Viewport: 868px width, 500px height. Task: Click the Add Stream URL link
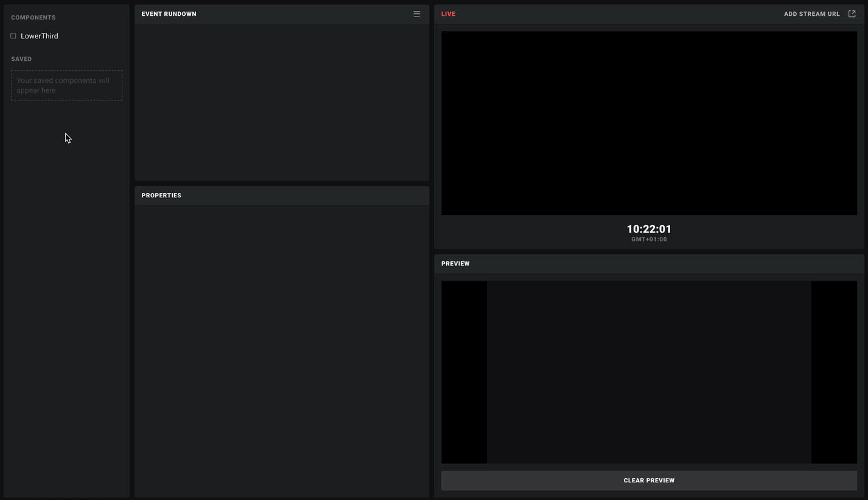(811, 14)
